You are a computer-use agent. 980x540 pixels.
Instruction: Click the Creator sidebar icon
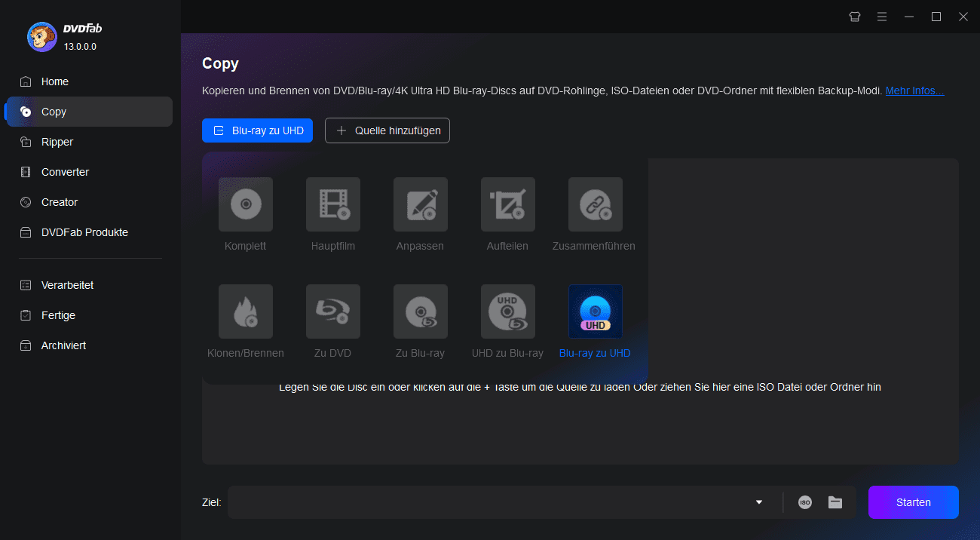tap(26, 202)
